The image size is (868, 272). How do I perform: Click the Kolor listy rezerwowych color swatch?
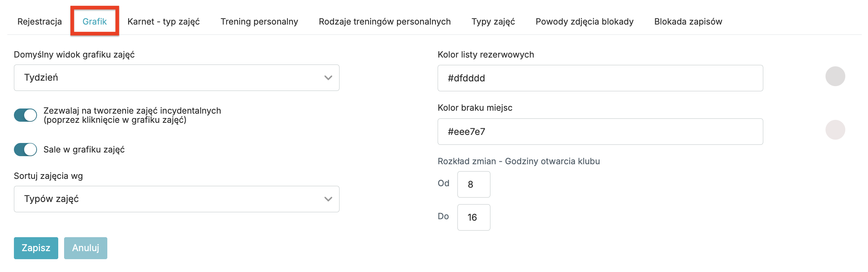tap(835, 76)
